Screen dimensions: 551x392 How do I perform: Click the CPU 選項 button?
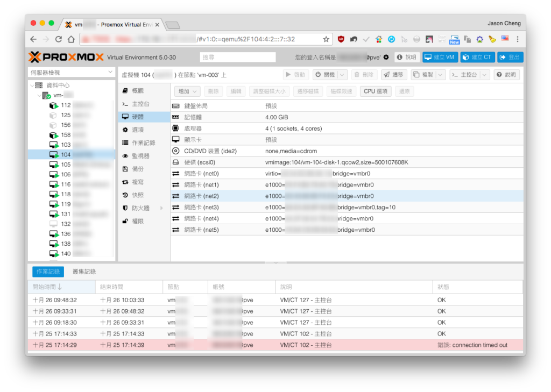click(x=375, y=91)
